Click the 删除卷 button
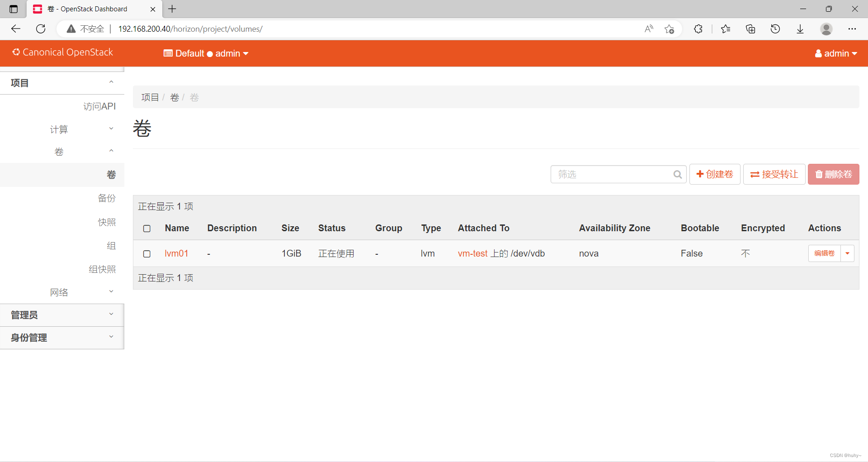868x462 pixels. [834, 174]
